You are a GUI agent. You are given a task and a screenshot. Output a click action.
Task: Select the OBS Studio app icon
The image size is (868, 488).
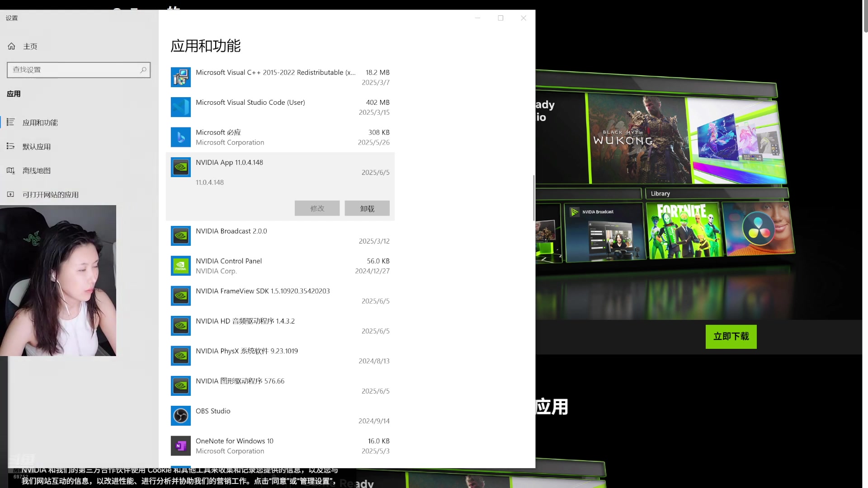(180, 416)
